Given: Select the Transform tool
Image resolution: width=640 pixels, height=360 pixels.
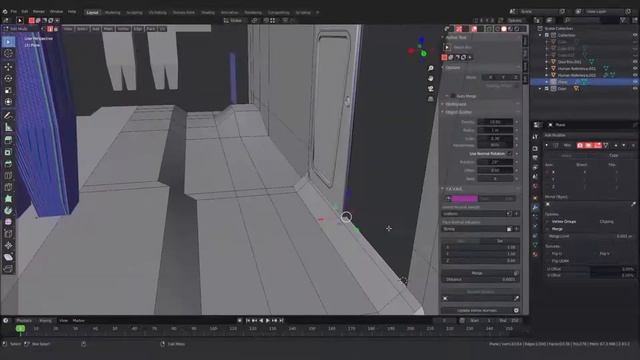Looking at the screenshot, I should click(x=8, y=102).
